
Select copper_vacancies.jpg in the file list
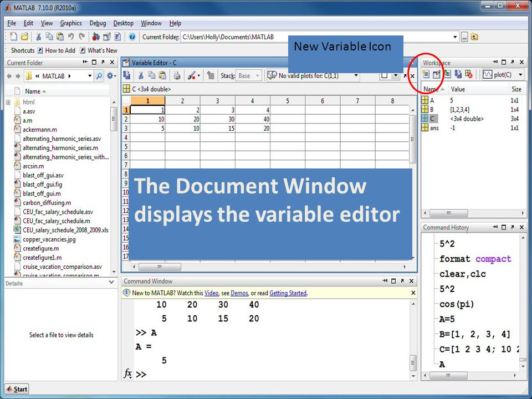(x=49, y=239)
